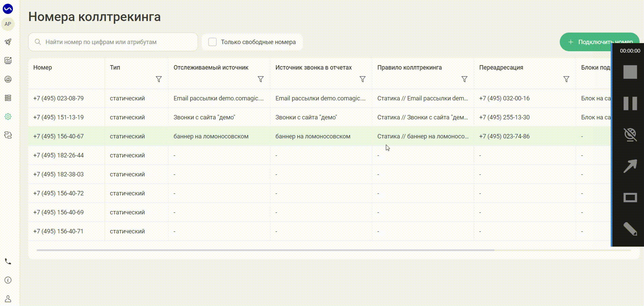
Task: Click rule 'Статика // Звонки с сайта "дем...'
Action: 423,117
